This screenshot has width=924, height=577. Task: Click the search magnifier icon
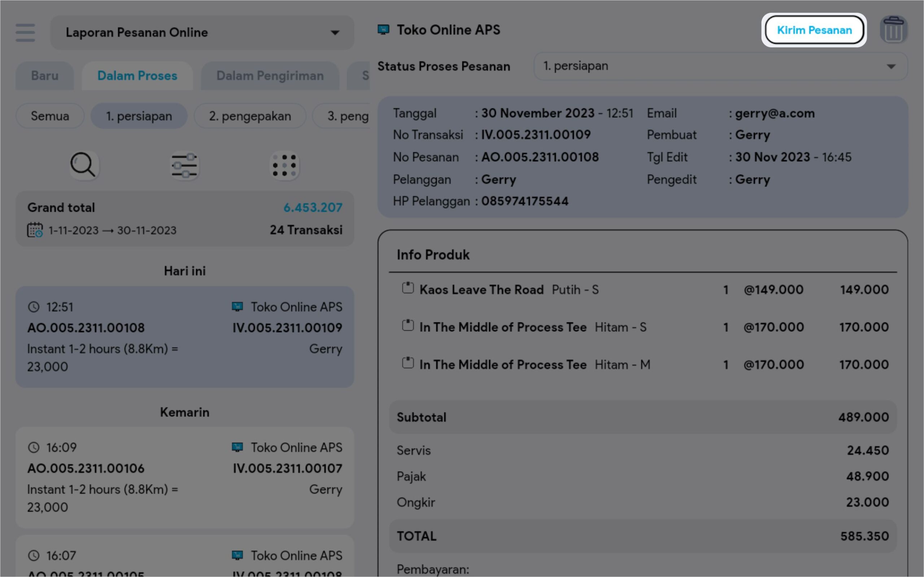point(83,165)
